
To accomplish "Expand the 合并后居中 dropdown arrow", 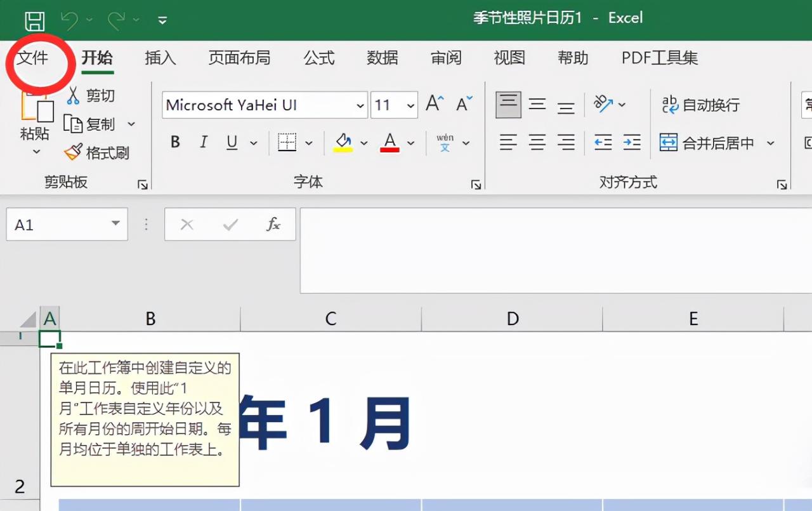I will [771, 143].
